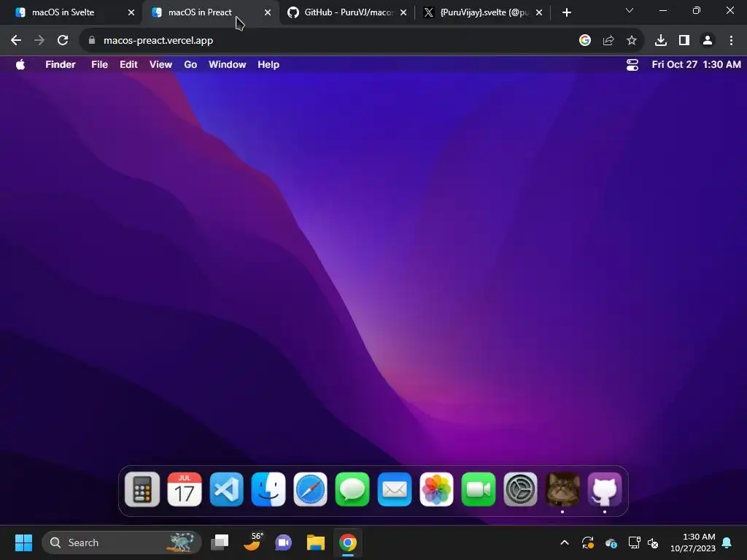Open the Go menu
The height and width of the screenshot is (560, 747).
click(190, 64)
